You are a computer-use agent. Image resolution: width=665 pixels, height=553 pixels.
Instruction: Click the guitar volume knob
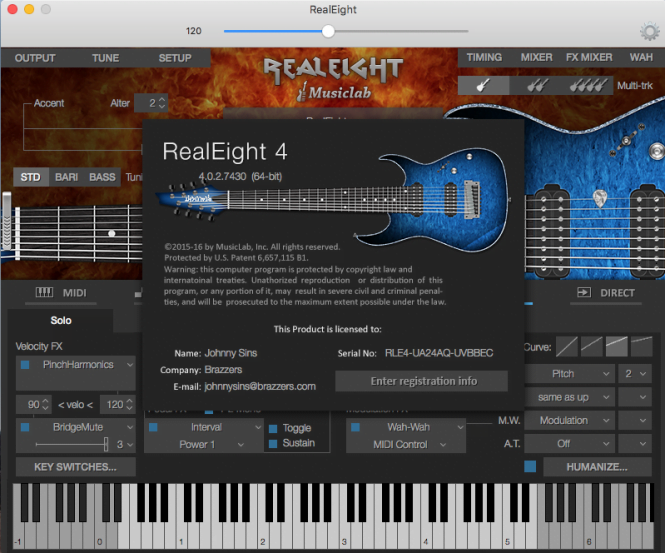657,151
